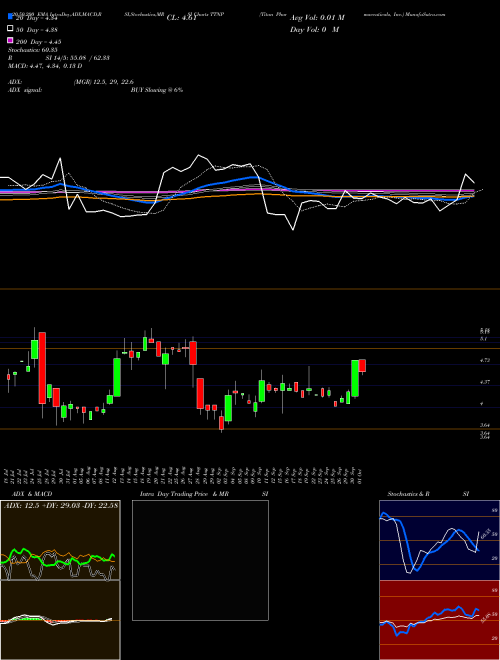The width and height of the screenshot is (500, 660).
Task: Click the 'Day Vol: 0 M' label
Action: coord(314,29)
